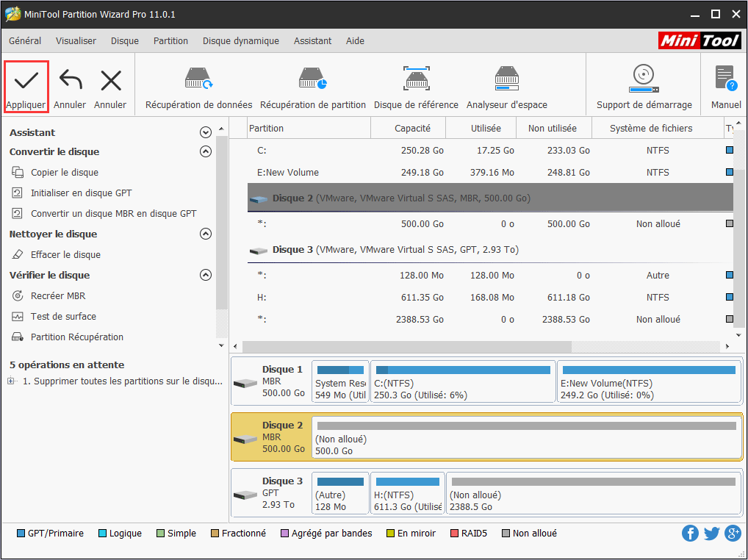This screenshot has width=748, height=560.
Task: Expand pending operation 1 tree node
Action: [x=11, y=381]
